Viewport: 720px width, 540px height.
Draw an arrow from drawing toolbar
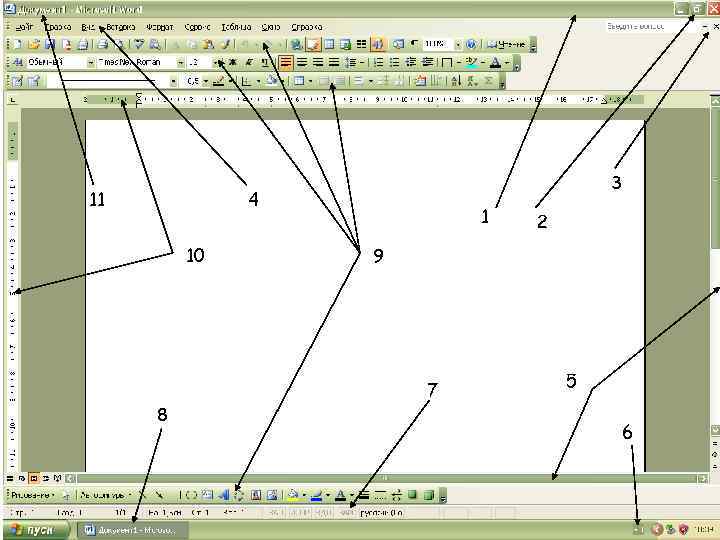coord(159,495)
